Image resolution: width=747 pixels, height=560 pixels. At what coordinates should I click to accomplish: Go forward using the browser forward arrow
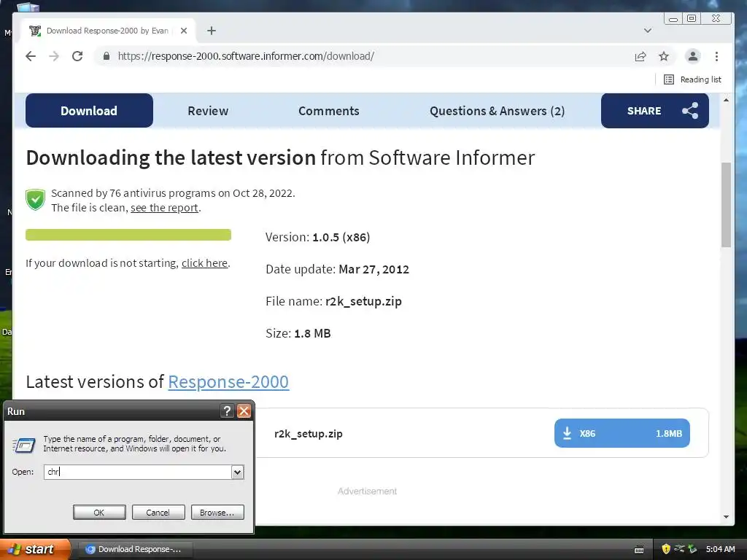pyautogui.click(x=54, y=56)
